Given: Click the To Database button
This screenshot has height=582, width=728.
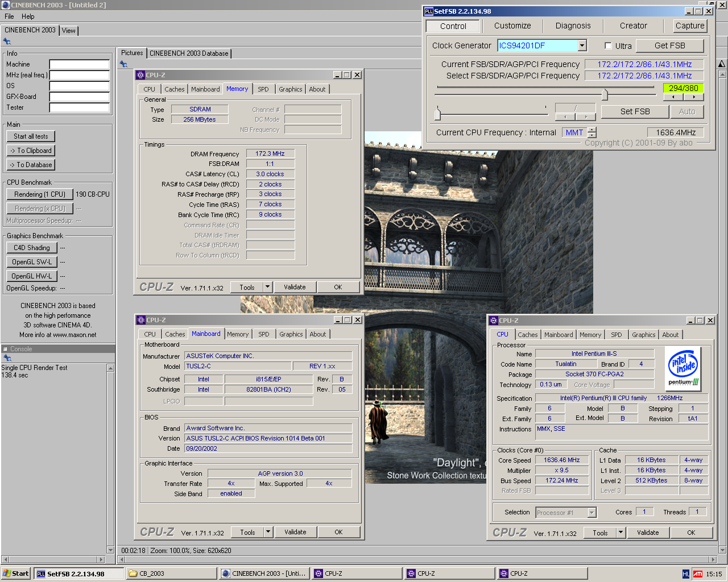Looking at the screenshot, I should point(31,165).
